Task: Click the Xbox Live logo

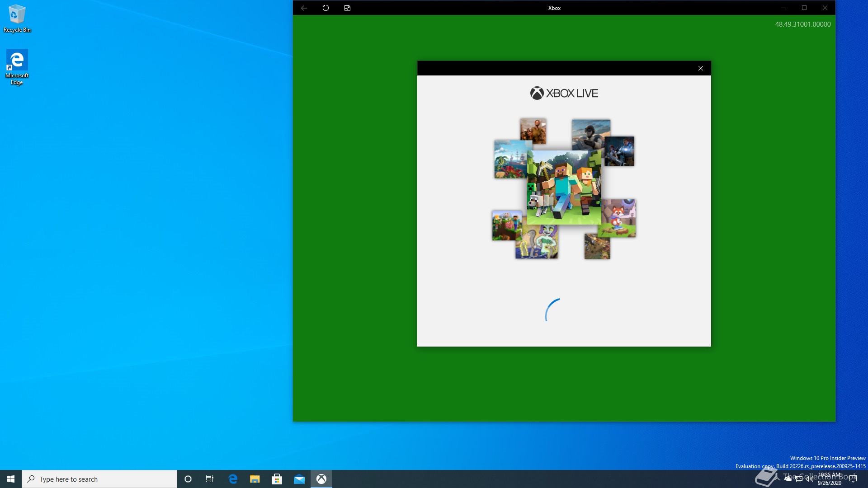Action: pyautogui.click(x=564, y=93)
